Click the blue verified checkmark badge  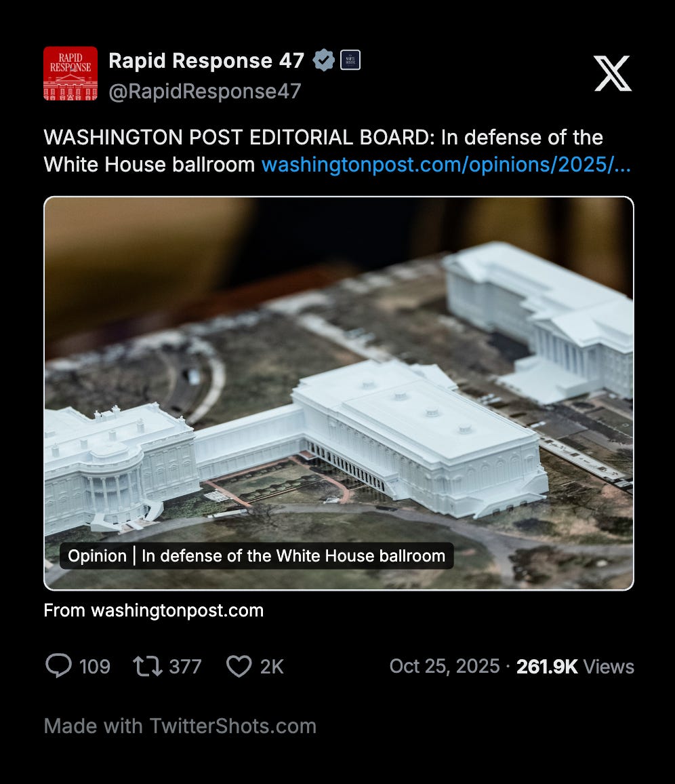tap(323, 60)
